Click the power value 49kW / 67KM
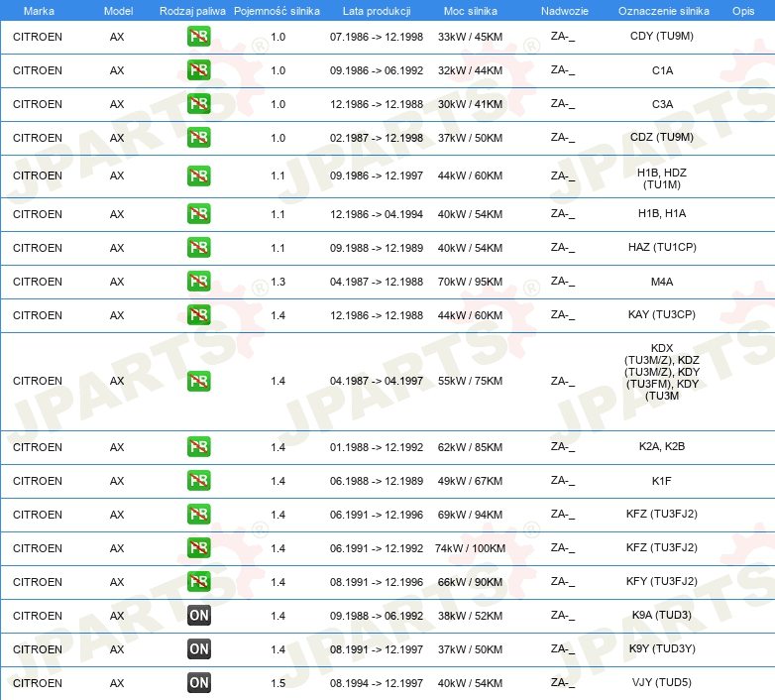 click(x=470, y=481)
